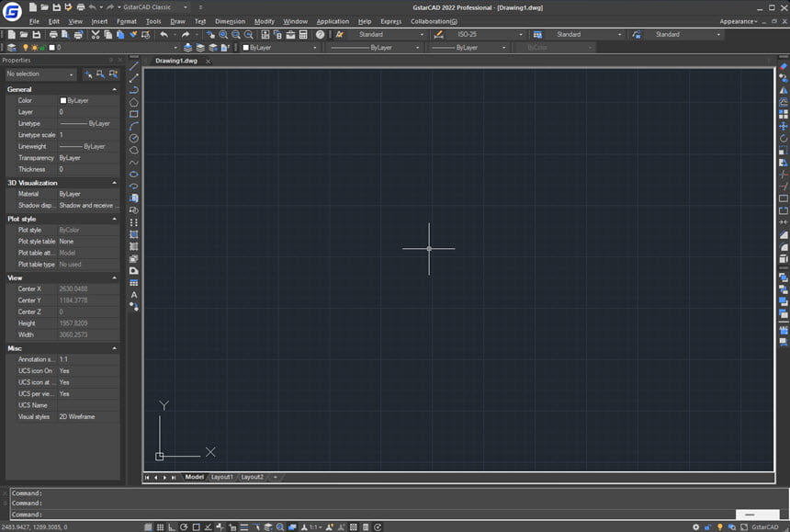Viewport: 790px width, 532px height.
Task: Open the File menu
Action: pos(34,21)
